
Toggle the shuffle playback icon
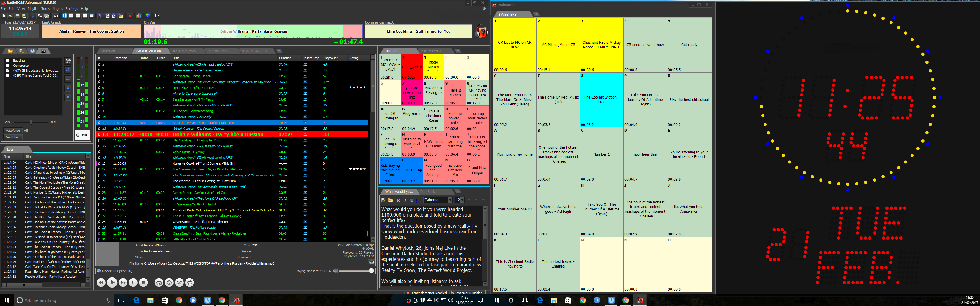tap(179, 282)
